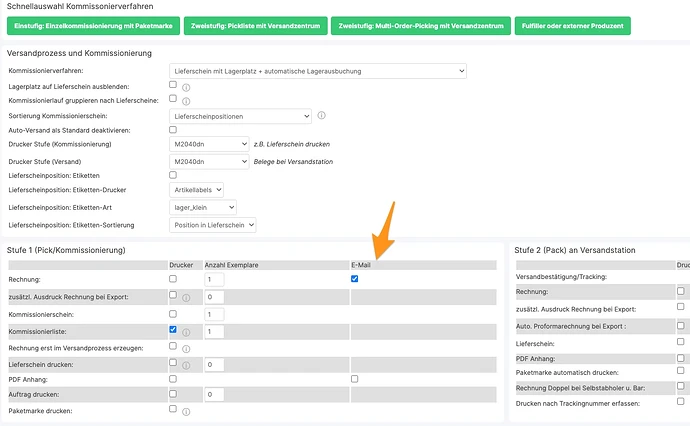690x426 pixels.
Task: Check Lieferschein drucken checkbox
Action: pyautogui.click(x=173, y=362)
